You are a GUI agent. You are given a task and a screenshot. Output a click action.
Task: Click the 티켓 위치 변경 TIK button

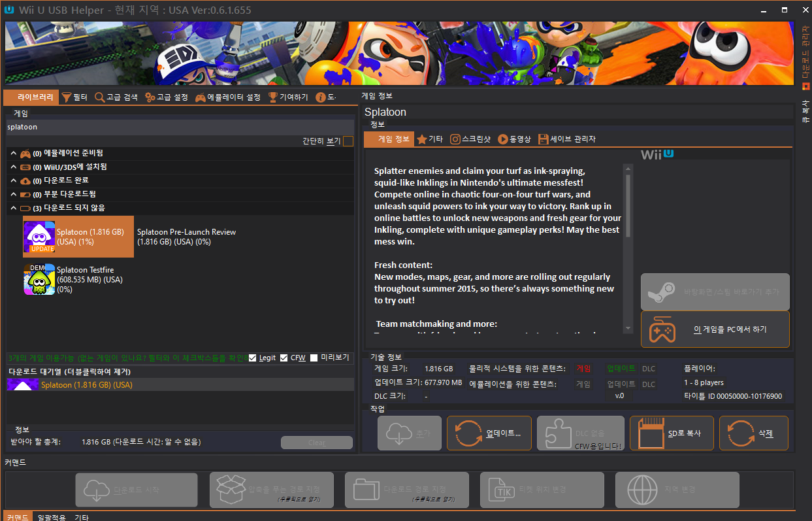[542, 490]
